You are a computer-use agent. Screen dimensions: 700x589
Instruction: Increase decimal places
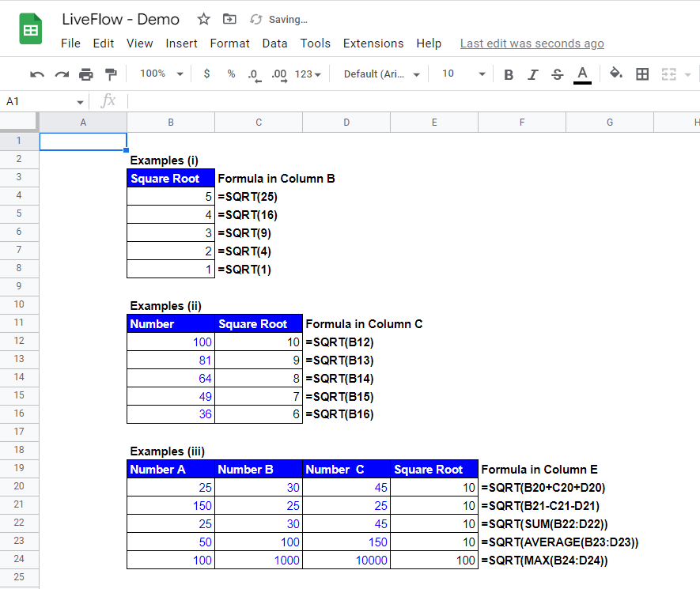279,75
